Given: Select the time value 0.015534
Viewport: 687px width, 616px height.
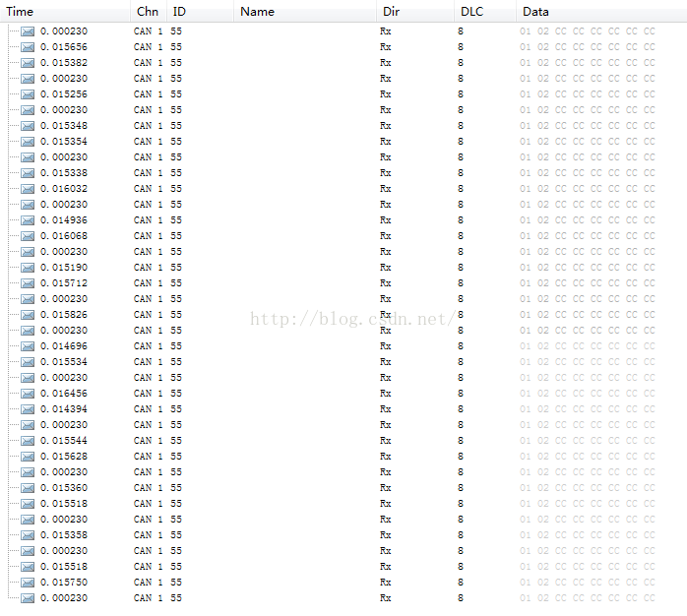Looking at the screenshot, I should (64, 362).
